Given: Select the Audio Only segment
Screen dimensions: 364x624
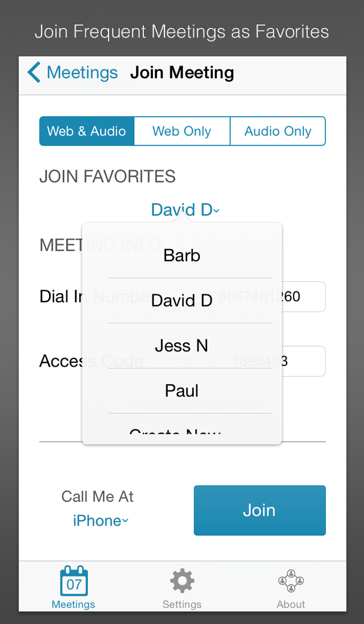Looking at the screenshot, I should 278,132.
